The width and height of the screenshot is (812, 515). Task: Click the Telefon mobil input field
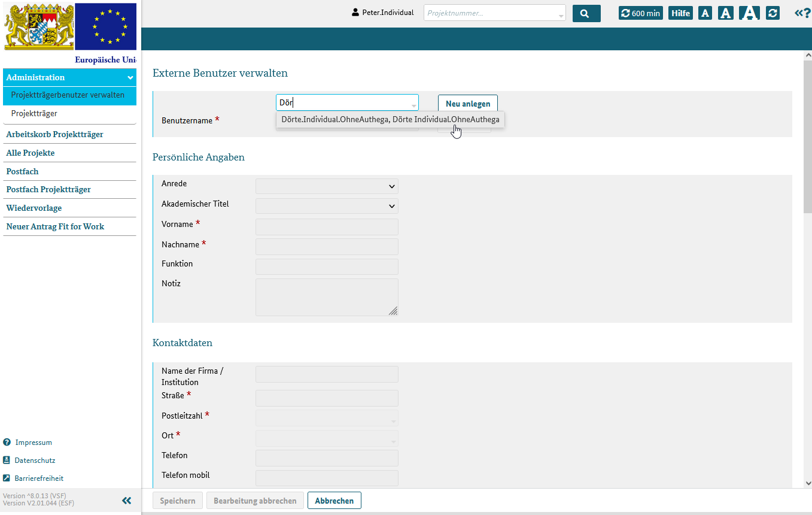tap(327, 478)
